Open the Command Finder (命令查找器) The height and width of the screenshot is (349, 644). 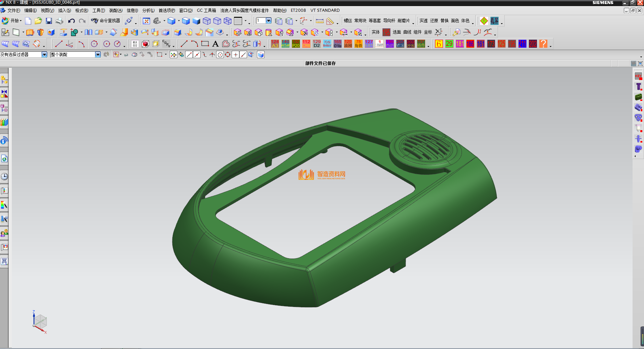tap(106, 21)
